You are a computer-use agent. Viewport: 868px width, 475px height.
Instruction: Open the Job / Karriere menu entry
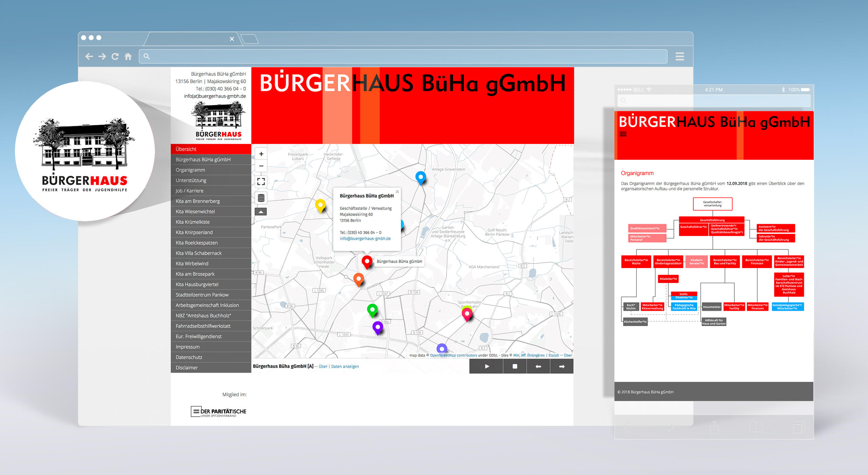190,191
